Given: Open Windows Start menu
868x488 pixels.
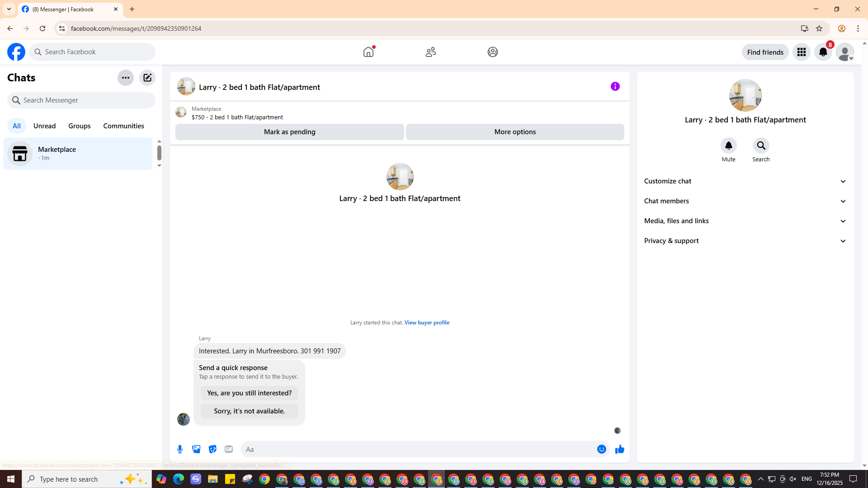Looking at the screenshot, I should point(11,479).
